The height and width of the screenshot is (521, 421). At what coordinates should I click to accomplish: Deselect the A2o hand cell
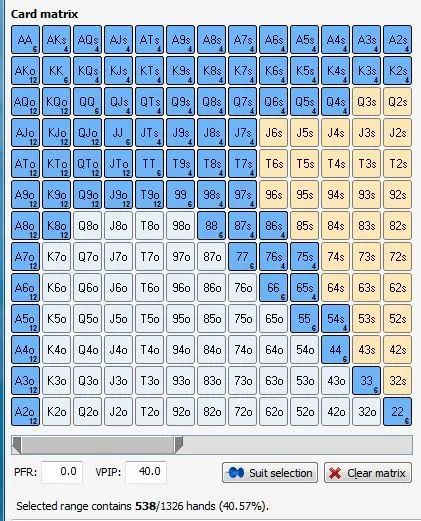25,412
